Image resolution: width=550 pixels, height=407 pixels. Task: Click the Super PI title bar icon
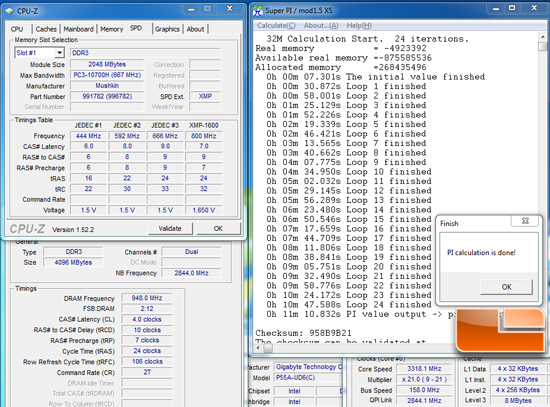258,11
